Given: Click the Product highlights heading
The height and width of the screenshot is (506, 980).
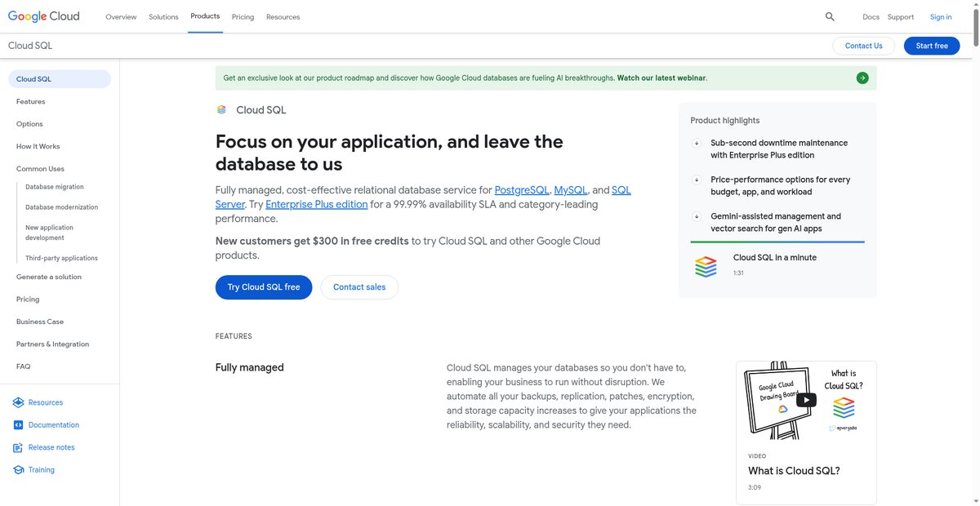Looking at the screenshot, I should [x=725, y=121].
